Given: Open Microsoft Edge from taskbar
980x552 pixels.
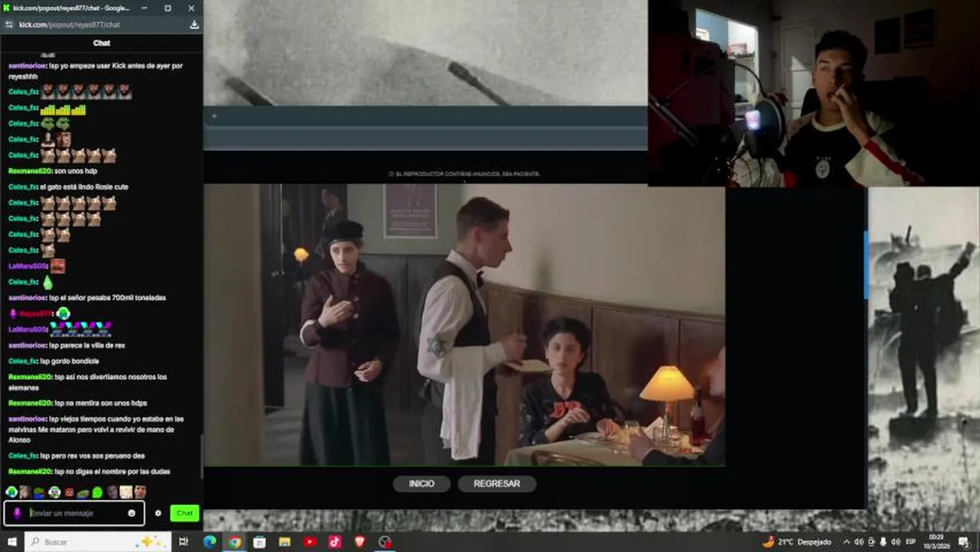Looking at the screenshot, I should (x=209, y=542).
